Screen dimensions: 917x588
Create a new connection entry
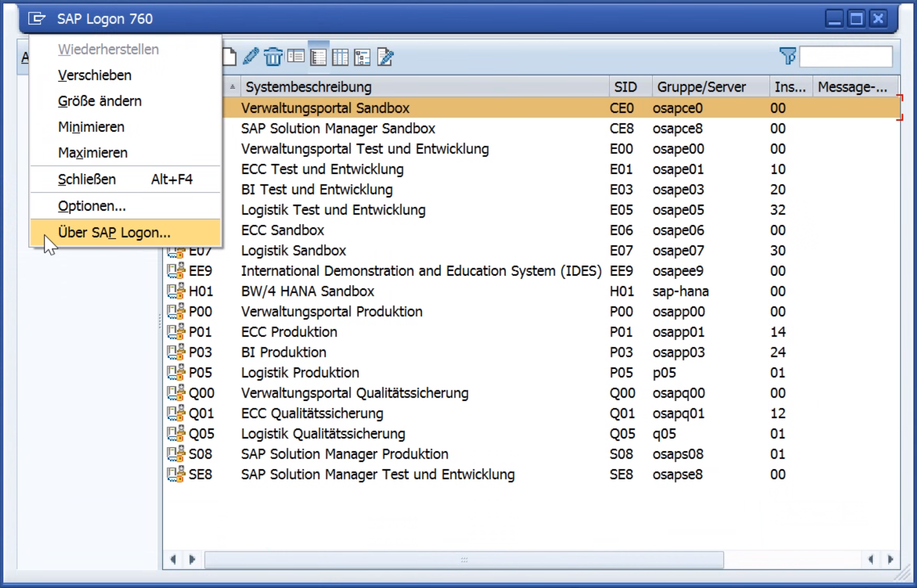(229, 56)
